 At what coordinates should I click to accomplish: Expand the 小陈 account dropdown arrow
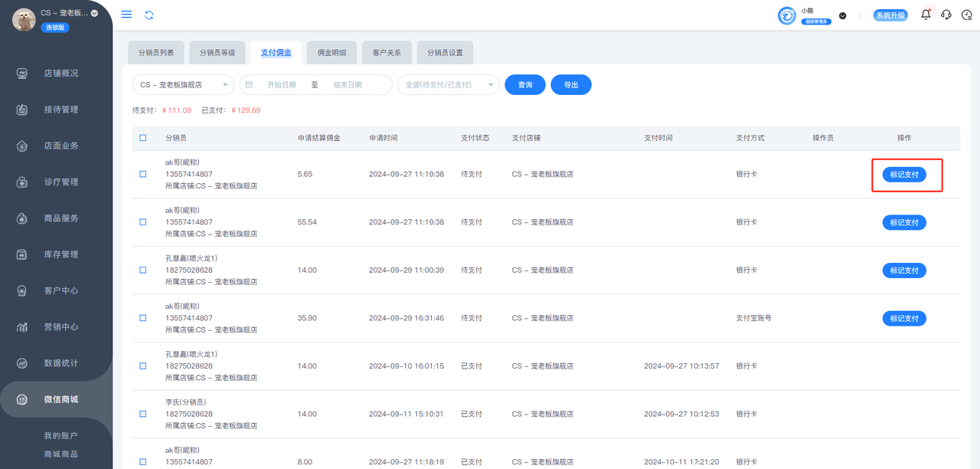tap(843, 15)
